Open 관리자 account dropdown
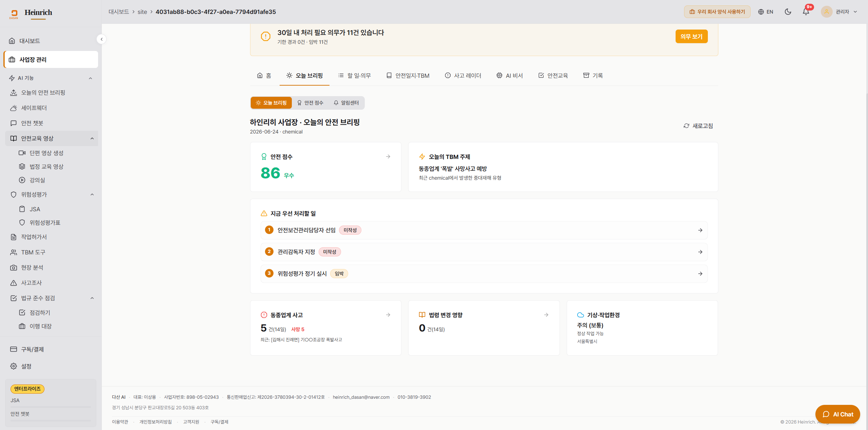This screenshot has width=868, height=430. tap(839, 12)
